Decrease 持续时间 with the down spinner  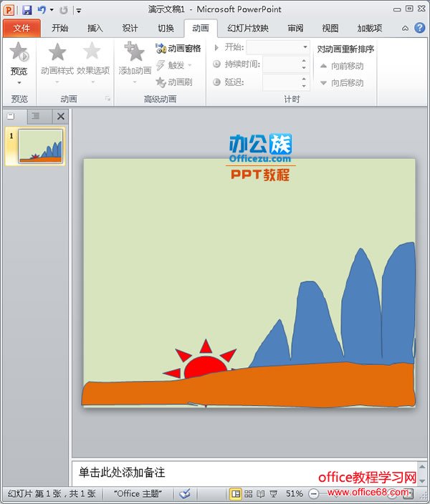304,68
